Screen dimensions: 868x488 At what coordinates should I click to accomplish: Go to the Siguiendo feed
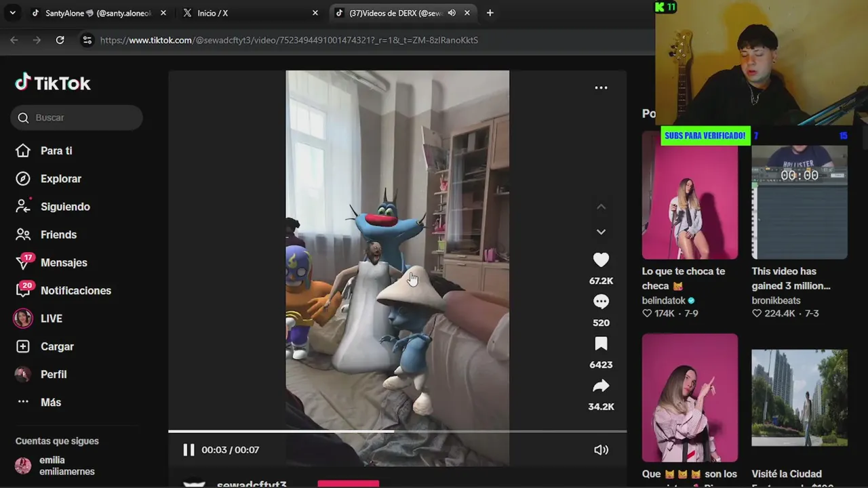click(65, 207)
